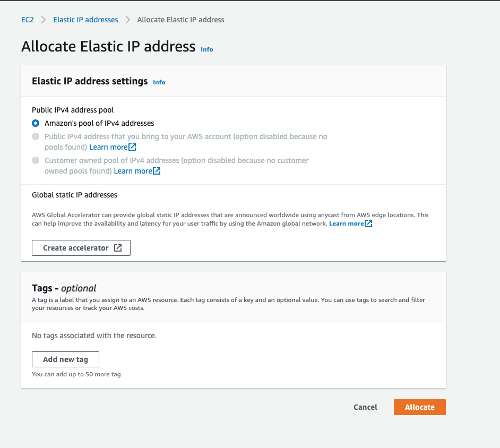Select Amazon's pool of IPv4 addresses radio
Screen dimensions: 500x448
[36, 123]
